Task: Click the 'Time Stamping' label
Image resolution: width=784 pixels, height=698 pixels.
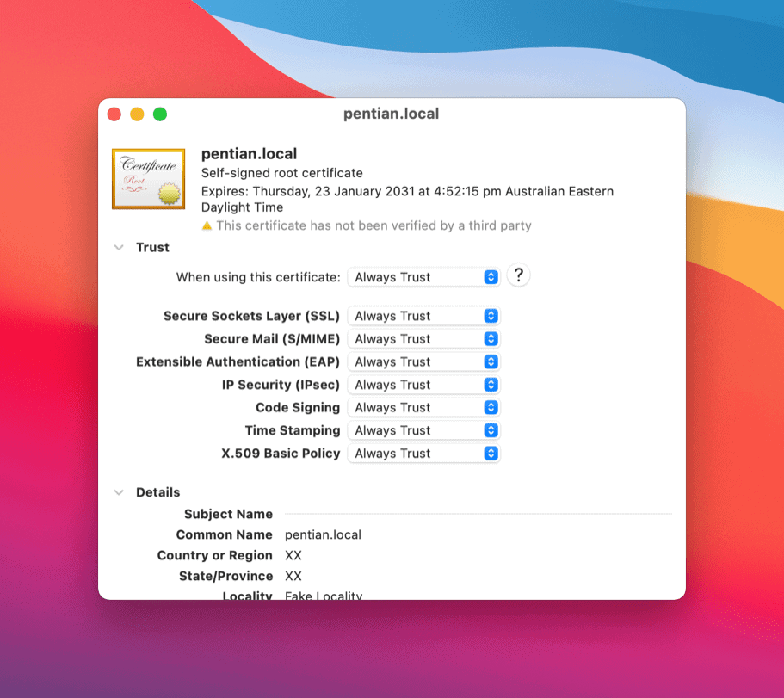Action: [x=293, y=430]
